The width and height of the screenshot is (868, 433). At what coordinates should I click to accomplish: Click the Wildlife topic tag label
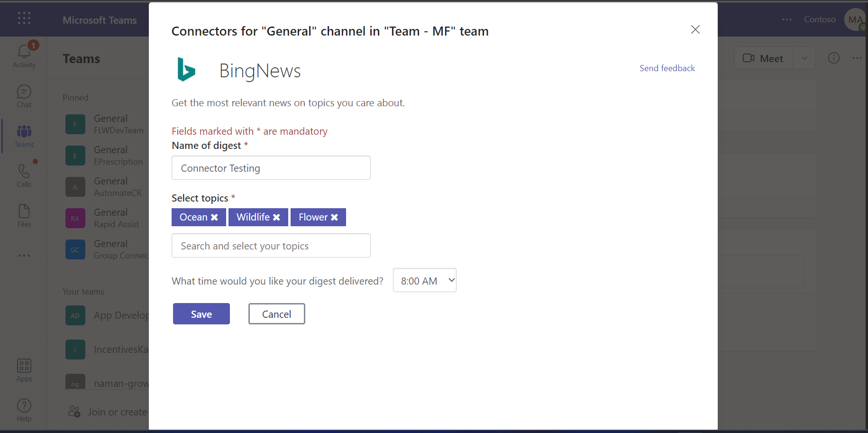pos(253,217)
